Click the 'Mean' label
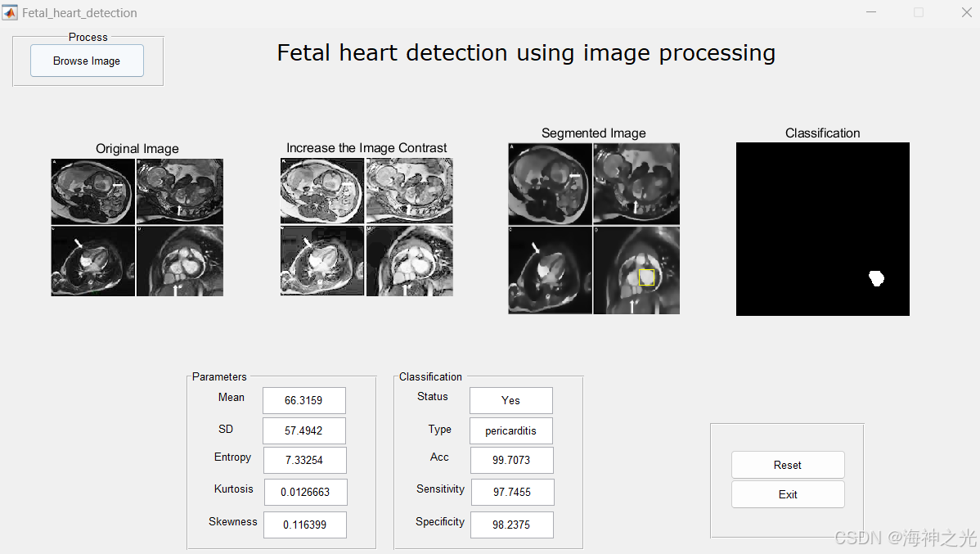The image size is (980, 554). (232, 397)
